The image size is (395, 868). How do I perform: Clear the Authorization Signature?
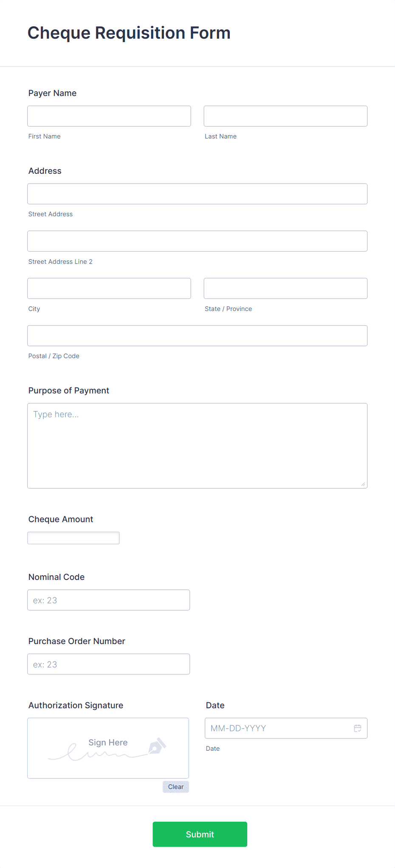[175, 786]
